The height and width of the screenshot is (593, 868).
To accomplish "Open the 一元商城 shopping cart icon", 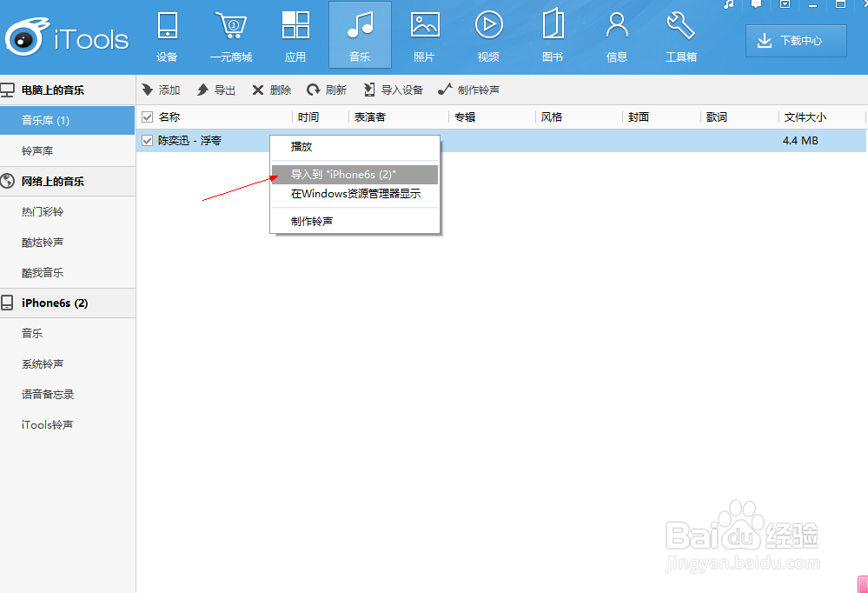I will 231,26.
